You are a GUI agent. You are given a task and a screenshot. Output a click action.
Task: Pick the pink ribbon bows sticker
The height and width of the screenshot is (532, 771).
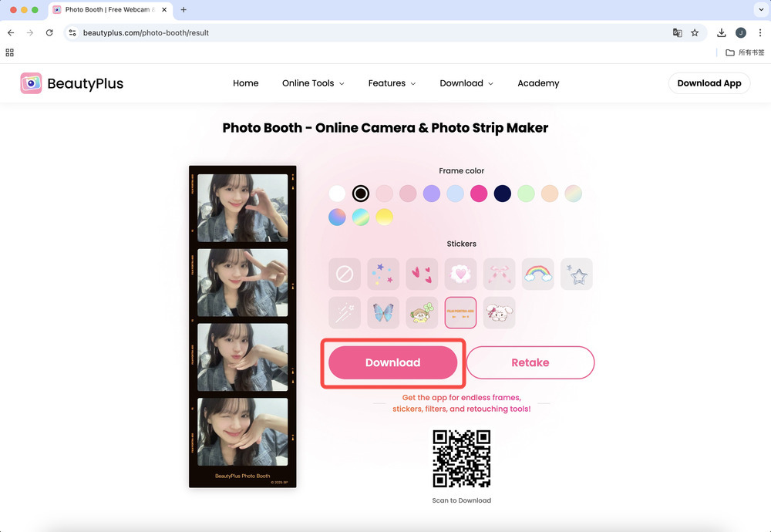(499, 274)
